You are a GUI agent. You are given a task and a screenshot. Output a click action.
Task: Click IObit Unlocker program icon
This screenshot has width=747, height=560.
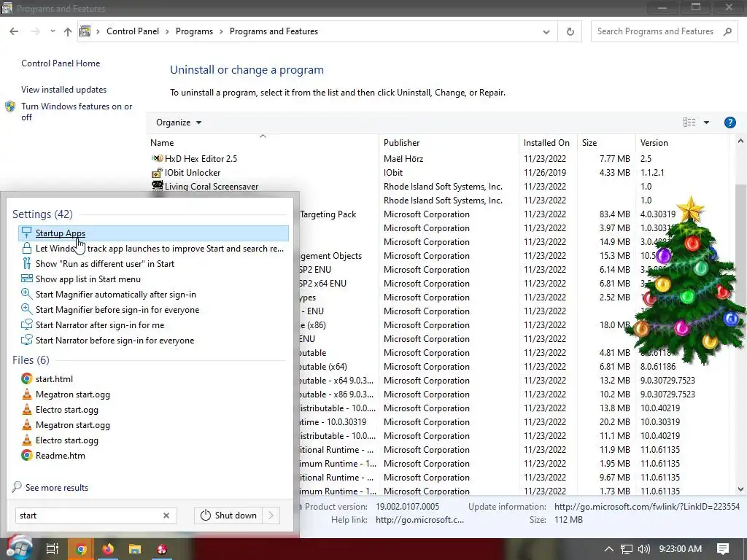click(157, 172)
